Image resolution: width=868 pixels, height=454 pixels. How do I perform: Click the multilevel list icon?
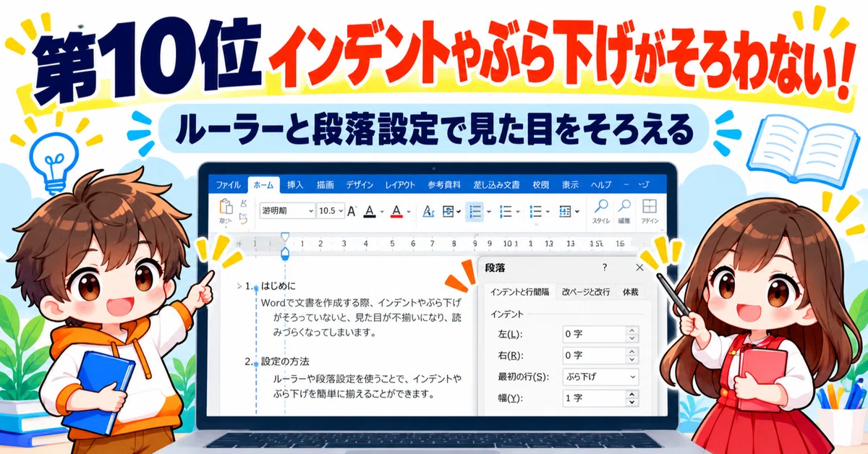[x=536, y=211]
